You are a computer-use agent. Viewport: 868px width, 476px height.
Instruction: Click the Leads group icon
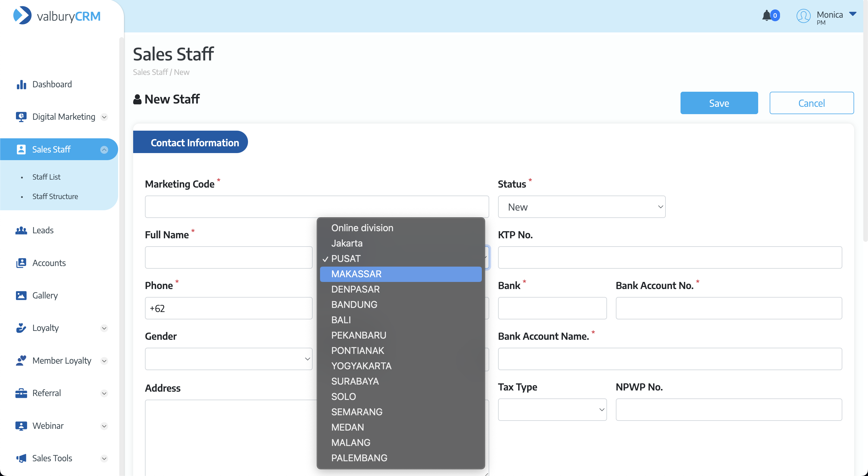click(21, 231)
